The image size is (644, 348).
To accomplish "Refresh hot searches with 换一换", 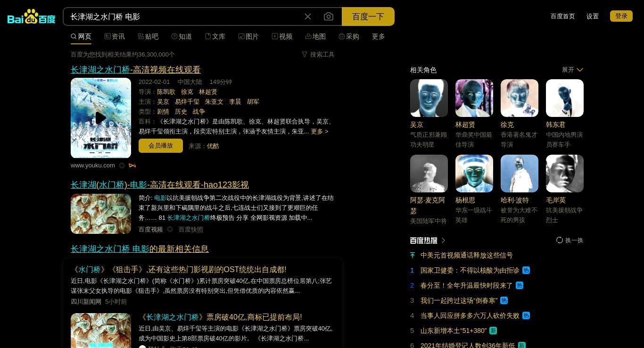I will coord(570,240).
